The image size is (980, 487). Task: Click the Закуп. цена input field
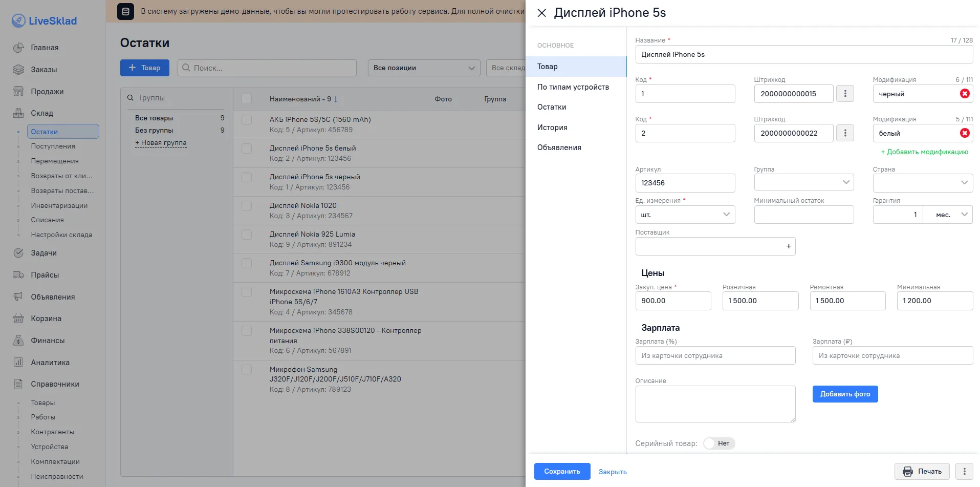pyautogui.click(x=673, y=301)
